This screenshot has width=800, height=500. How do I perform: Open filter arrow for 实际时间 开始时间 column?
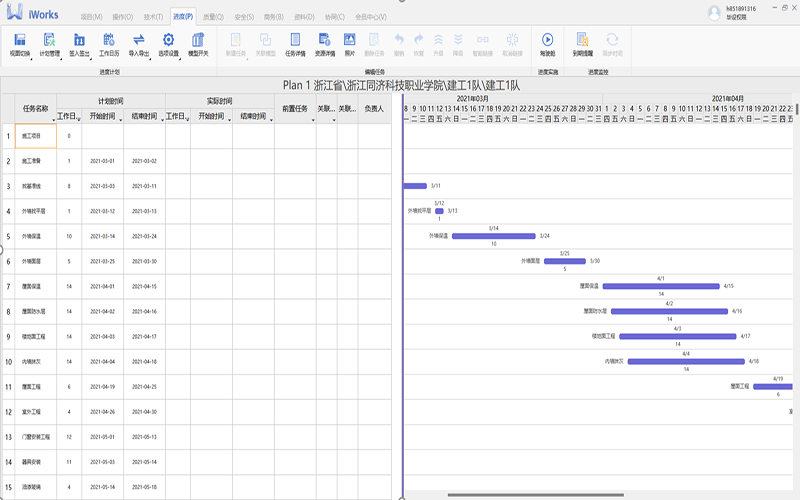[229, 120]
